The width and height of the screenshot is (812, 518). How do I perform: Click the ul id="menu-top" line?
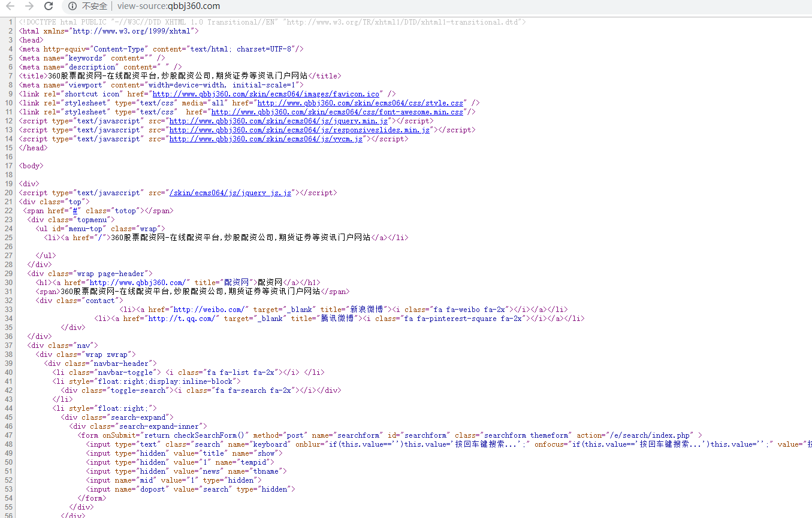pos(100,229)
